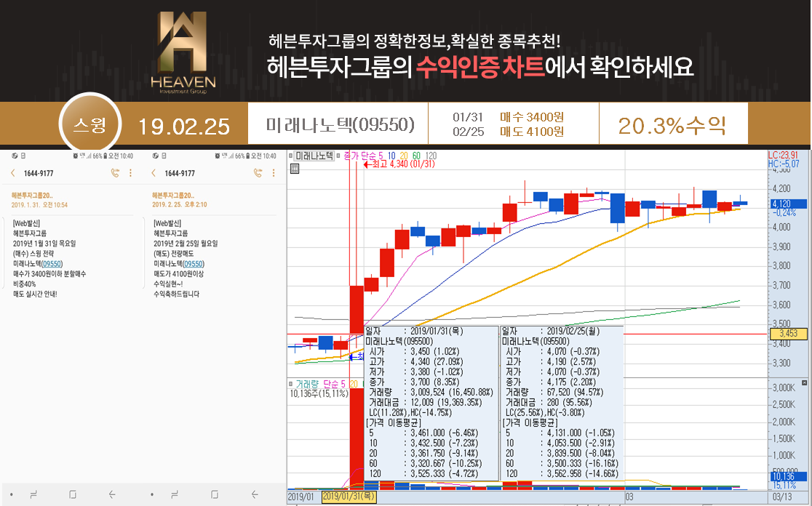
Task: Tap dot indicator on left phone navbar
Action: [12, 494]
